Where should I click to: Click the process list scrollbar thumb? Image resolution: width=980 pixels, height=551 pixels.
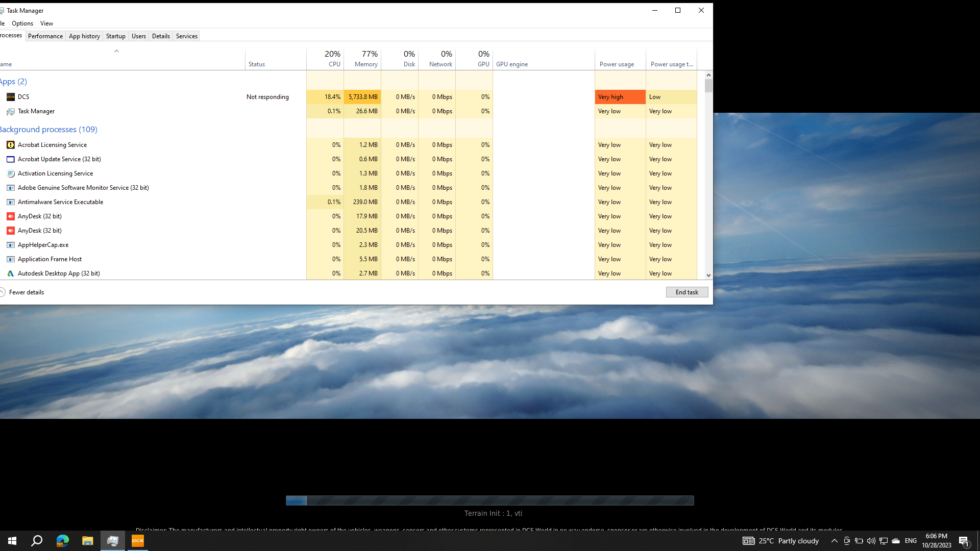click(x=708, y=86)
